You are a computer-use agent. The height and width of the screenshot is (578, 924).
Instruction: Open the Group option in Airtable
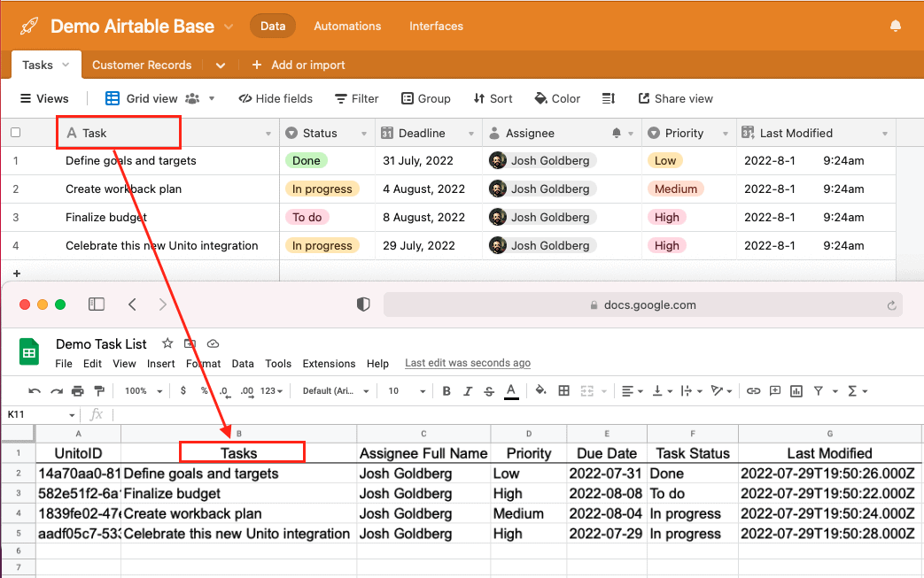pyautogui.click(x=425, y=98)
